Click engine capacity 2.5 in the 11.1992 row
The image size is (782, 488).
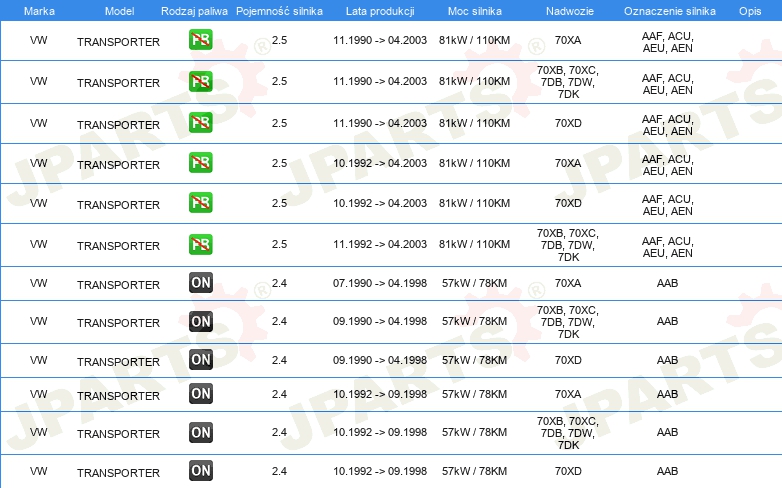click(279, 244)
